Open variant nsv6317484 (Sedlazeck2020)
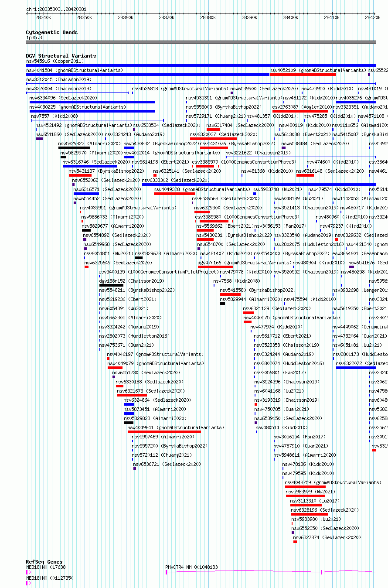Screen dimensions: 388x588 [240, 125]
